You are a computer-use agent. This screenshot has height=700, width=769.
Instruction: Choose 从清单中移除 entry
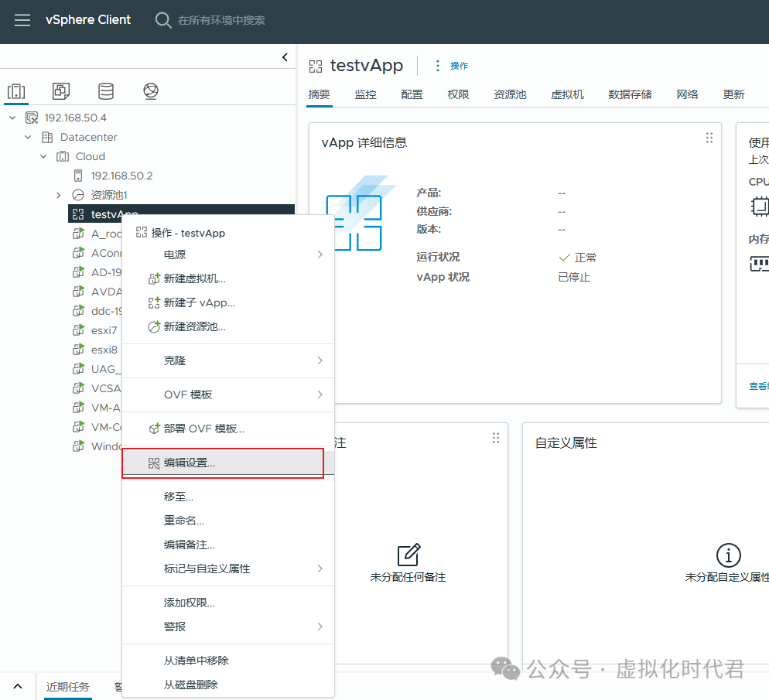coord(228,661)
